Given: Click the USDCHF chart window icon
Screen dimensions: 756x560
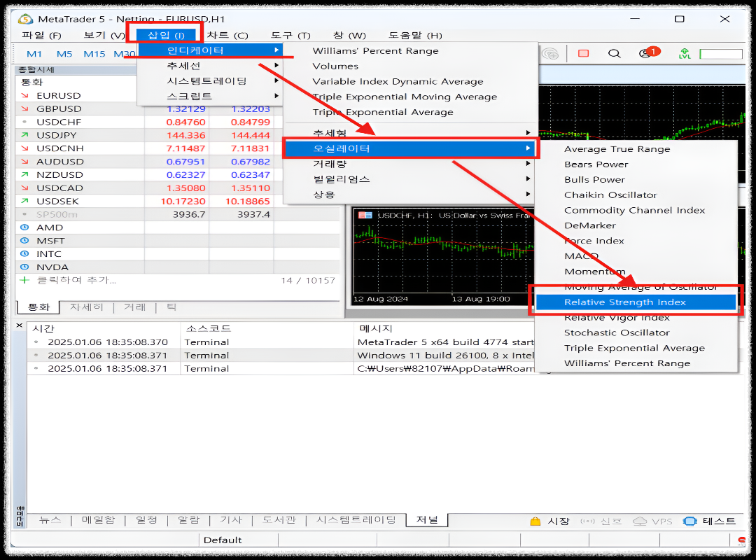Looking at the screenshot, I should click(365, 215).
